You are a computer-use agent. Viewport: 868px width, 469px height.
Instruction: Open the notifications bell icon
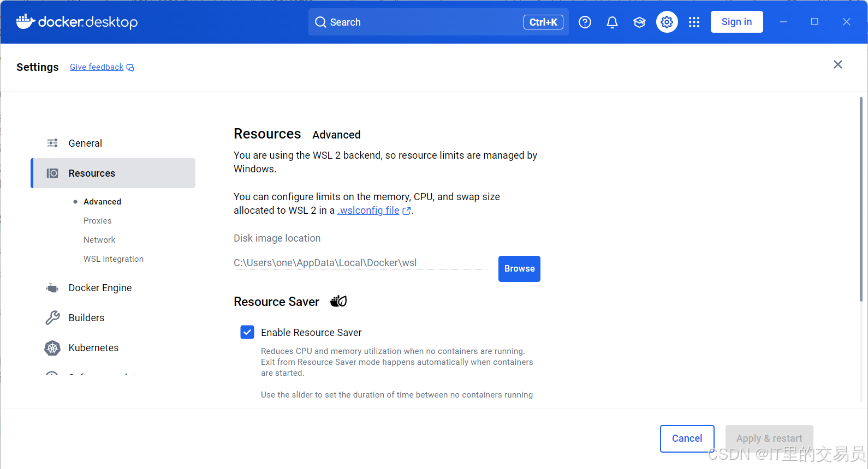[x=612, y=22]
